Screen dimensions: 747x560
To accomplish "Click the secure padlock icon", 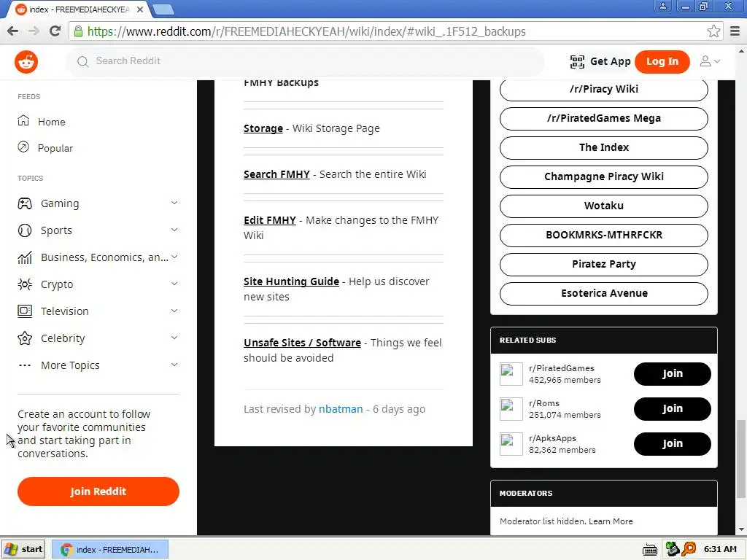I will pyautogui.click(x=79, y=31).
